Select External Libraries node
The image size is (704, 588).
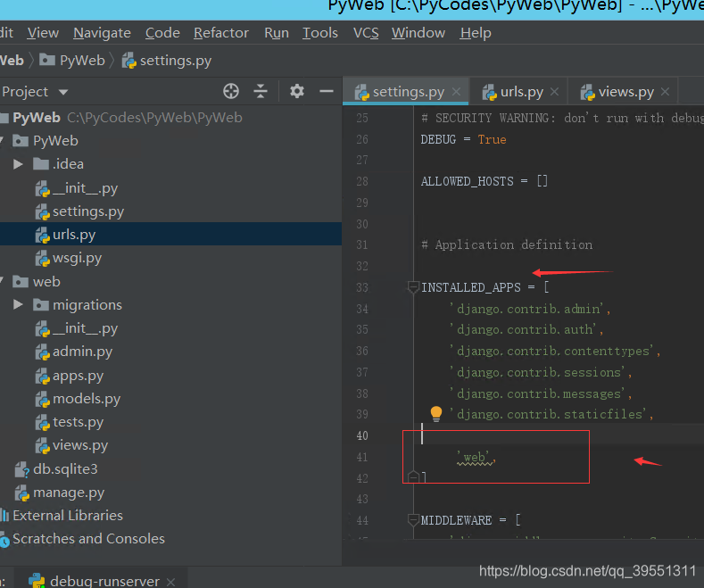(170, 516)
